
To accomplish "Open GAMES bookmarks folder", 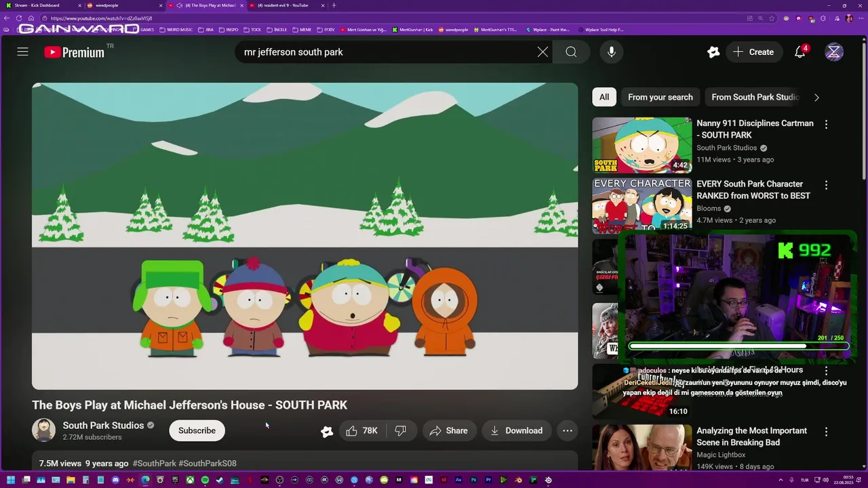I will [144, 30].
